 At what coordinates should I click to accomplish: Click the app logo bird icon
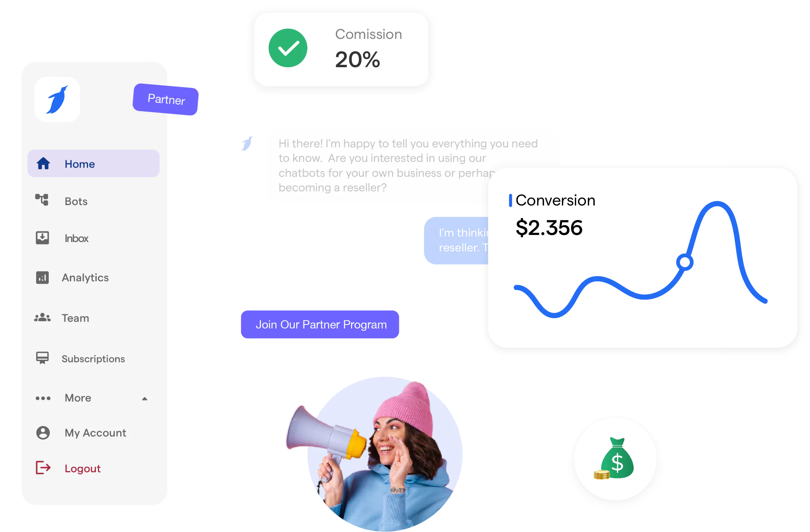coord(57,100)
